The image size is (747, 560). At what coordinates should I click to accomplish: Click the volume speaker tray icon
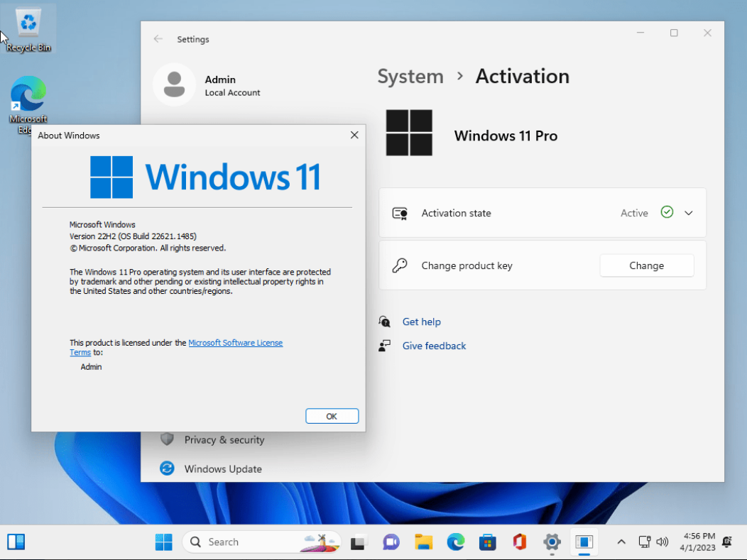click(x=663, y=542)
